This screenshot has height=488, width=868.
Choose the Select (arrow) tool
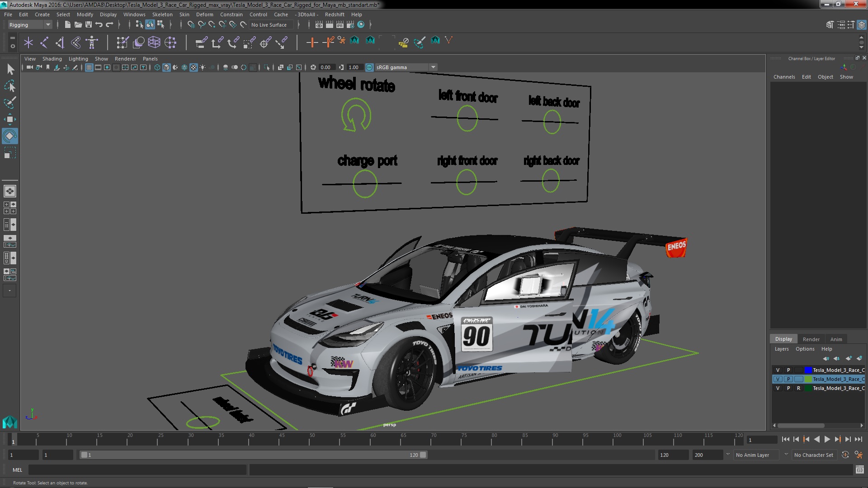pos(9,69)
